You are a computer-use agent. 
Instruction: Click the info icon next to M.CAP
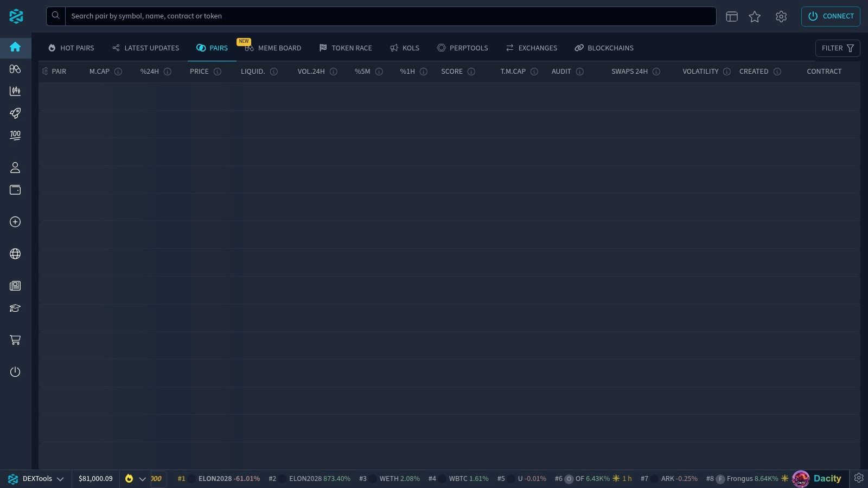click(x=118, y=72)
